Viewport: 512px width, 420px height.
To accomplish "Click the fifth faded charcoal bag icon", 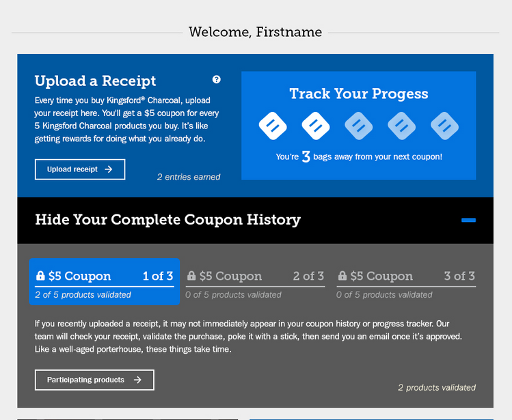I will tap(445, 126).
